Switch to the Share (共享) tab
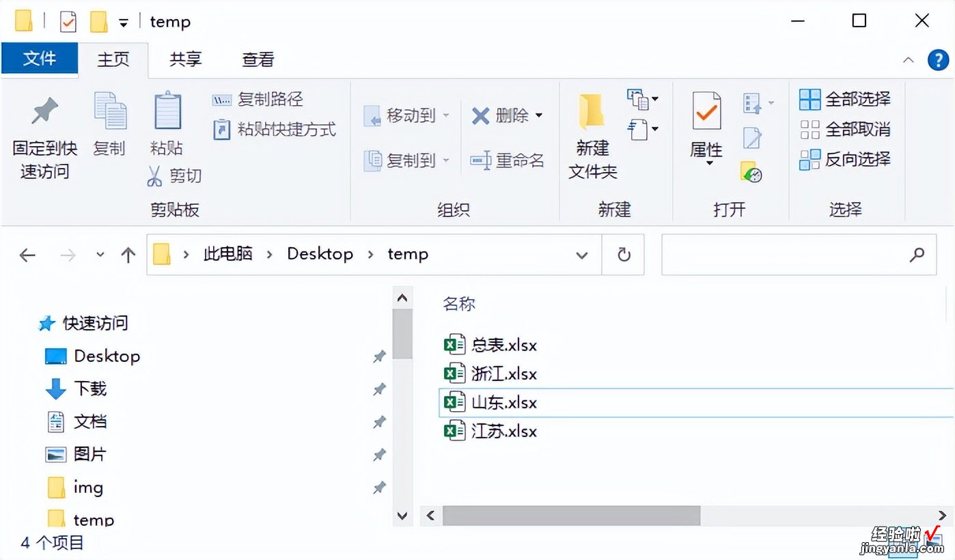 click(185, 59)
